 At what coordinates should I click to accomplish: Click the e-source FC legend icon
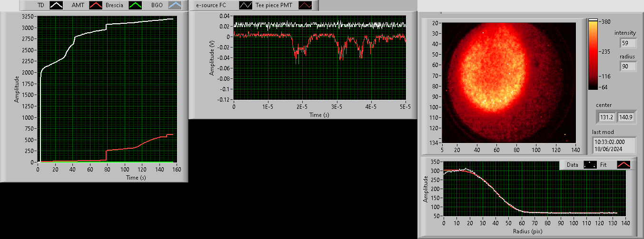point(247,6)
